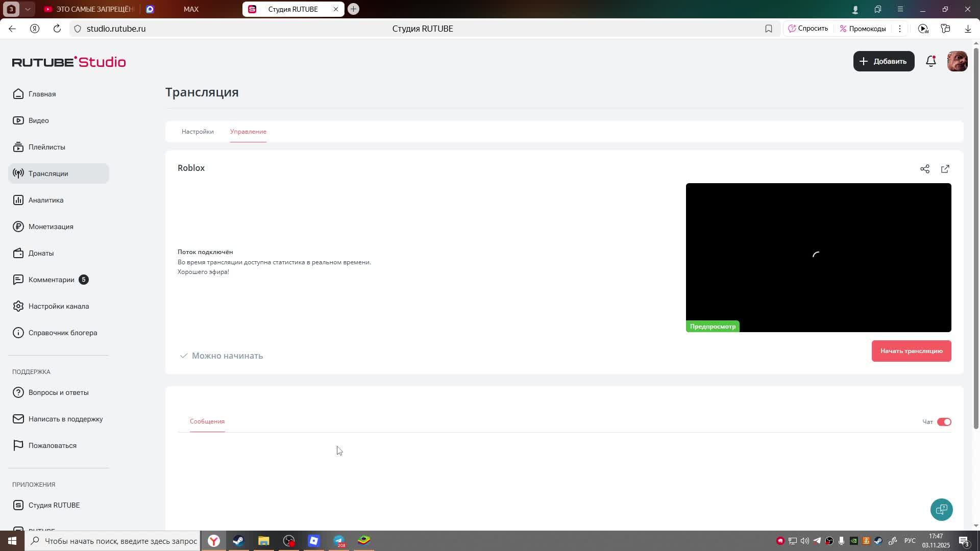The width and height of the screenshot is (980, 551).
Task: Select the Сообщения tab
Action: pos(207,421)
